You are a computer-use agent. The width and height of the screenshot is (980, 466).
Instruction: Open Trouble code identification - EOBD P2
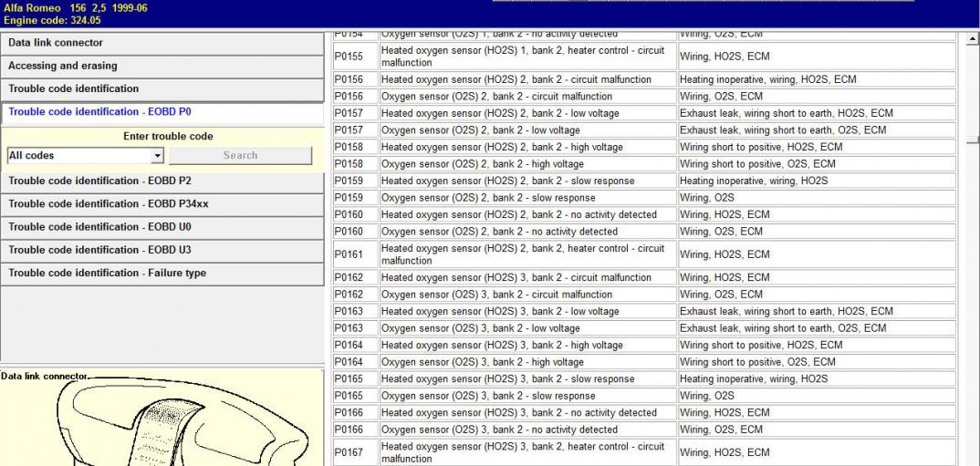tap(162, 181)
